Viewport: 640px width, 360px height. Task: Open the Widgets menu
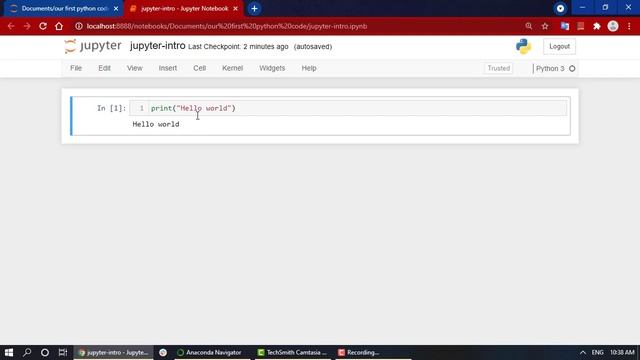click(272, 68)
